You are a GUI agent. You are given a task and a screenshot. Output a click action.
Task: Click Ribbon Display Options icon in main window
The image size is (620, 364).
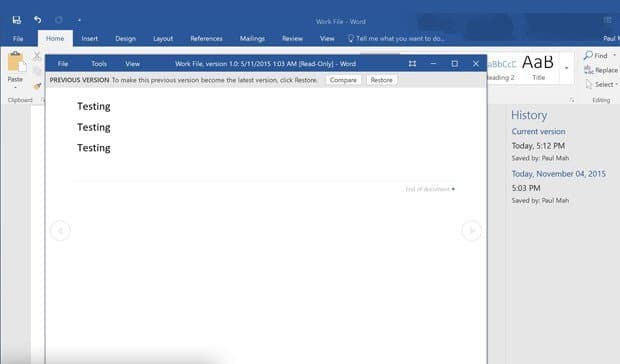(x=608, y=20)
